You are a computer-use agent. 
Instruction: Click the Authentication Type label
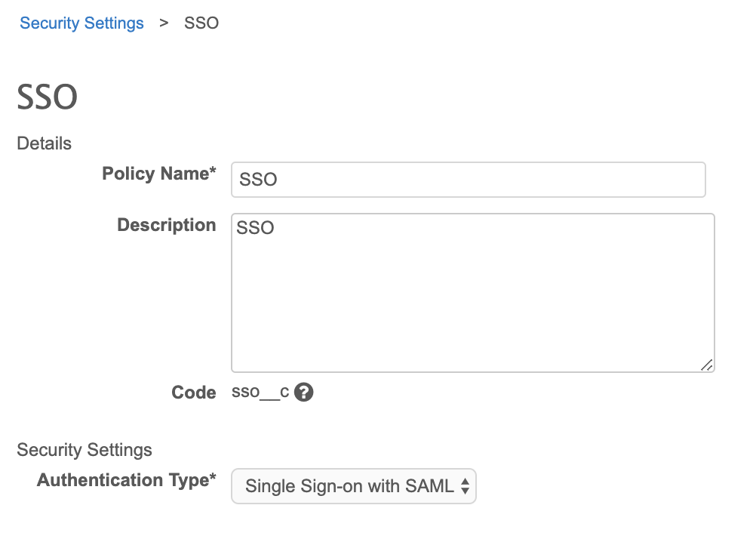pos(126,480)
